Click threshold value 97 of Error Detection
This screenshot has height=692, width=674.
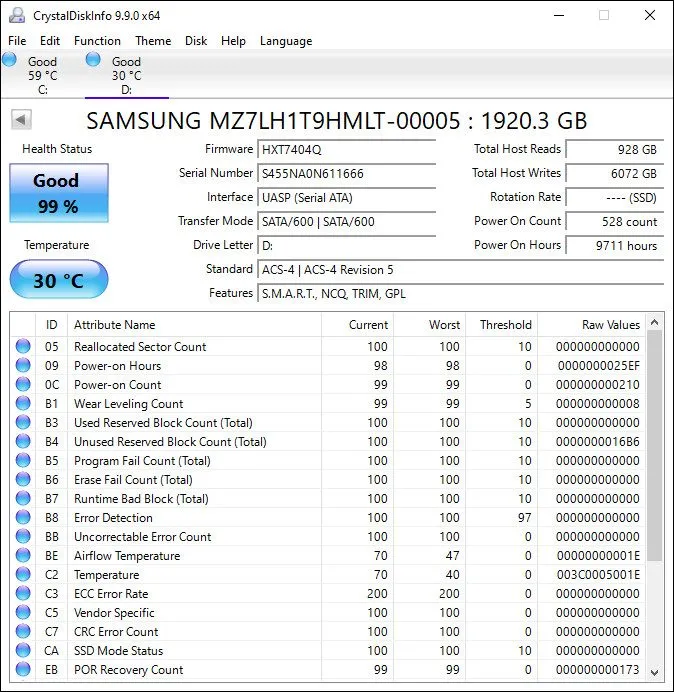coord(524,518)
